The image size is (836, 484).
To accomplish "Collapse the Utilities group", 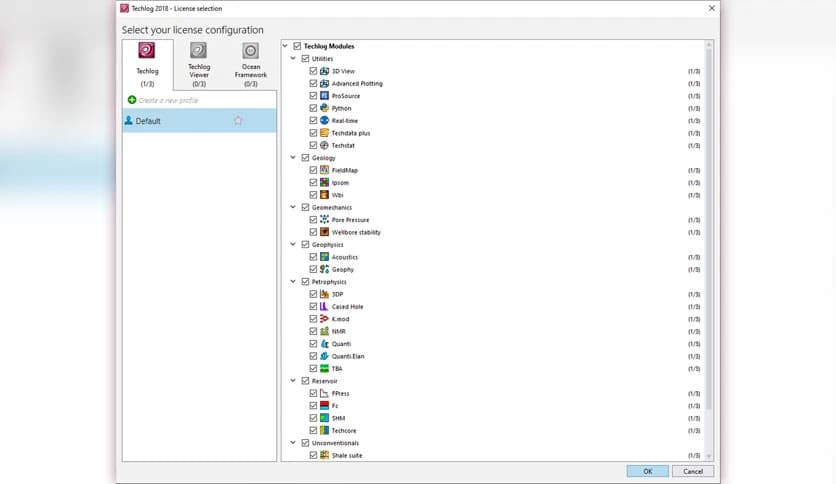I will pyautogui.click(x=293, y=58).
